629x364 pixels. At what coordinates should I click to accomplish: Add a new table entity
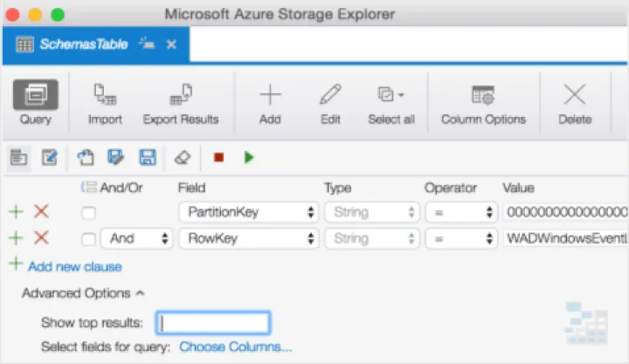pos(270,103)
